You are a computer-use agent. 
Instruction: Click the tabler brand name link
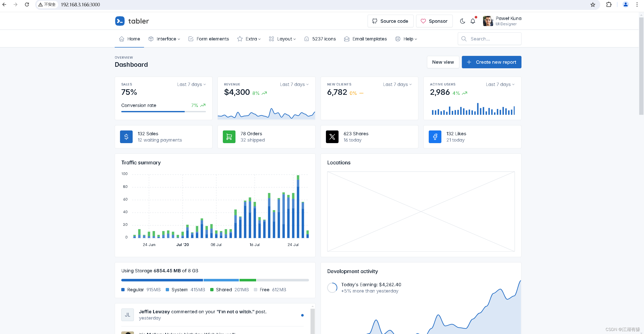click(138, 21)
